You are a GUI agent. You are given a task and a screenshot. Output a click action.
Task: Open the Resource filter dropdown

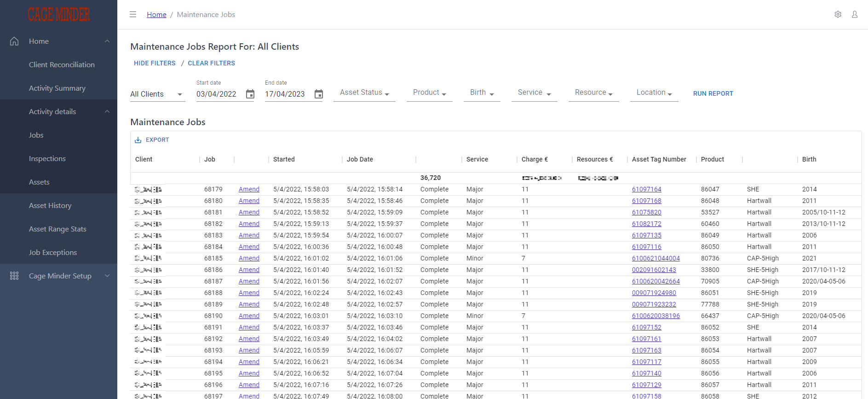coord(594,93)
